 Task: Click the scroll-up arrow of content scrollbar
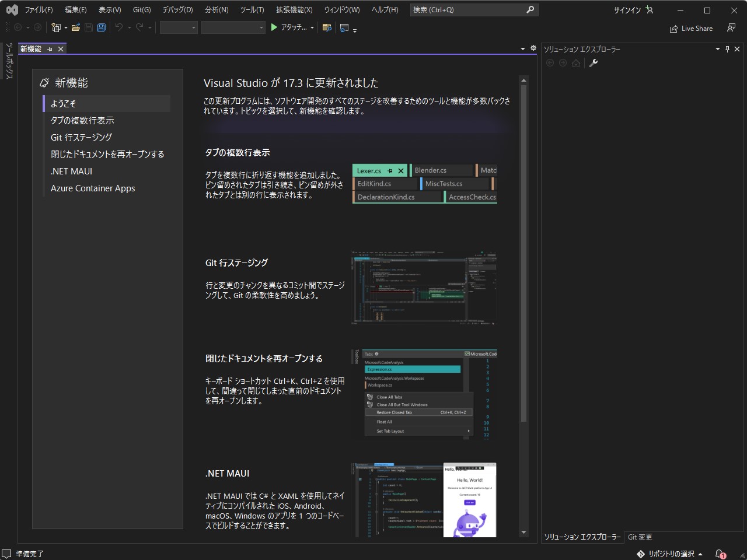point(523,80)
